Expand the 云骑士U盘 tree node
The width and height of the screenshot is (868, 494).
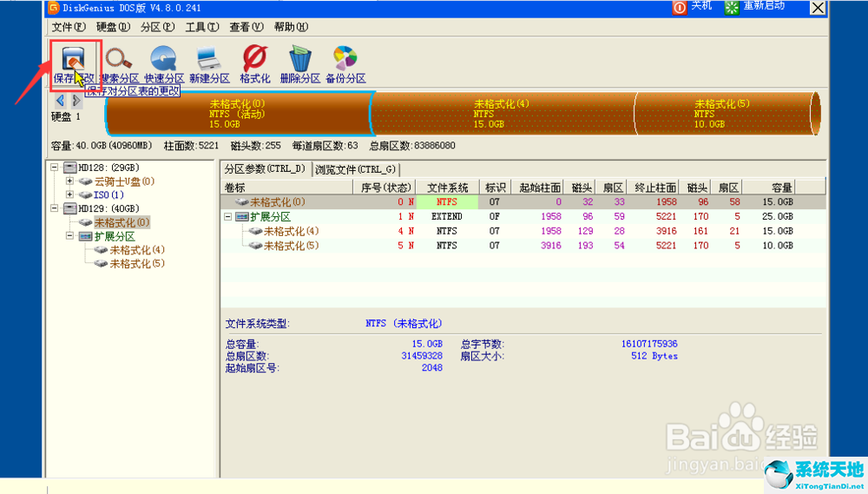click(69, 181)
